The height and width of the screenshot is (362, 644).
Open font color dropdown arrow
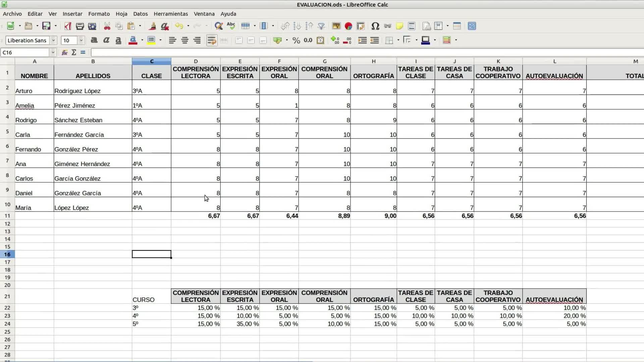tap(142, 41)
